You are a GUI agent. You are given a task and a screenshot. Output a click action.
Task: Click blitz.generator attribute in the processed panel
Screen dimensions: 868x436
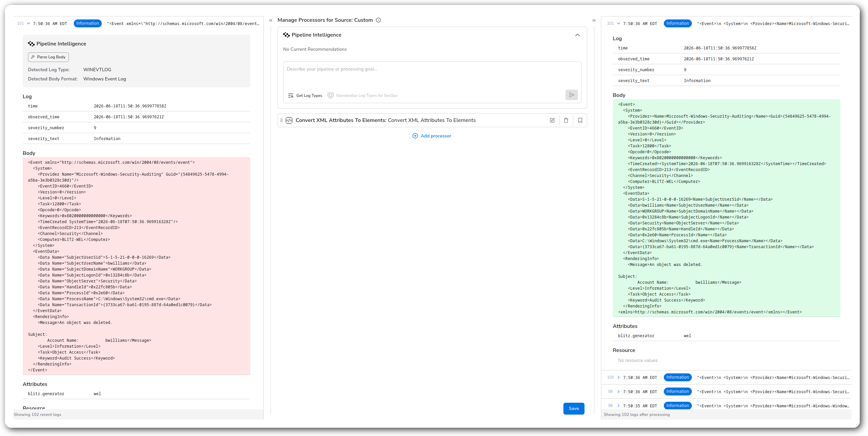click(636, 336)
